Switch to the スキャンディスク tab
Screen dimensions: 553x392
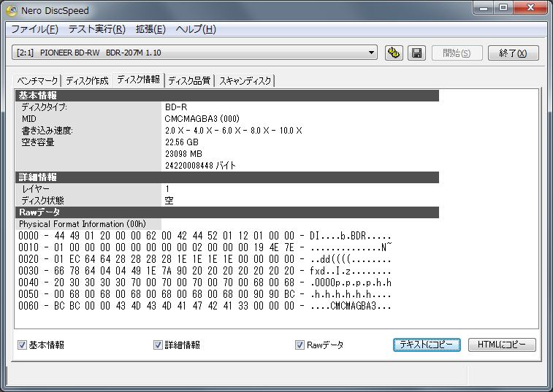tap(245, 81)
